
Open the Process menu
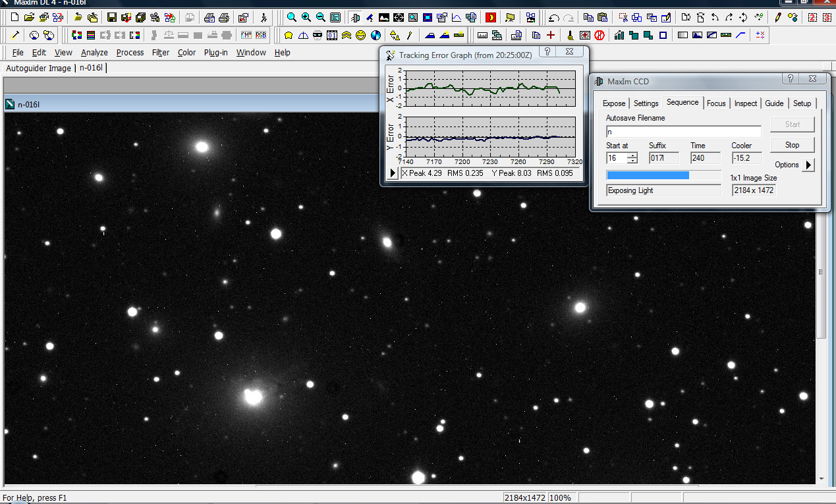[x=130, y=53]
